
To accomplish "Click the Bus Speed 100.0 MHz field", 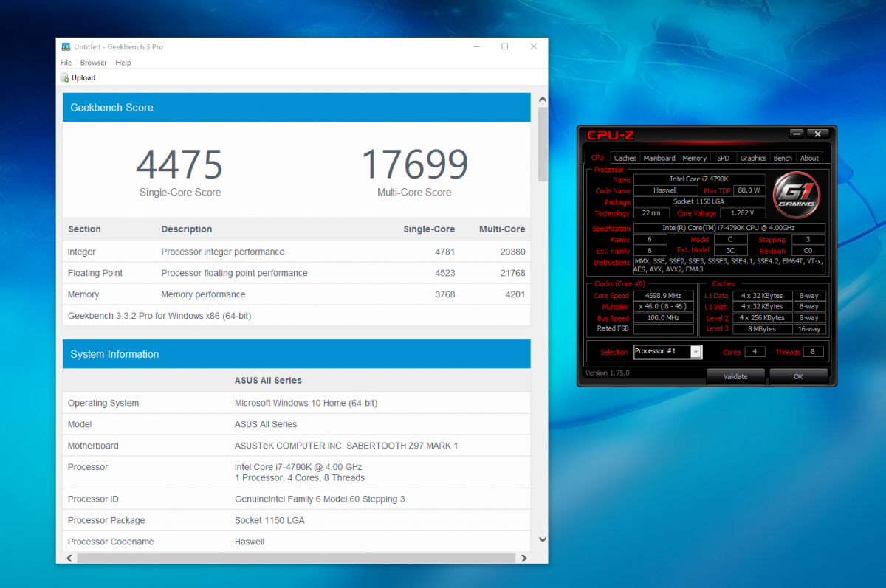I will pos(664,318).
